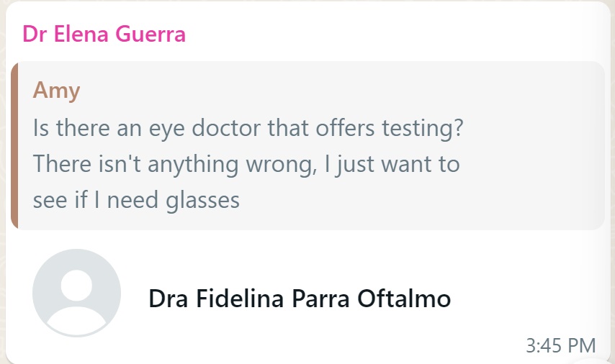Viewport: 615px width, 364px height.
Task: Open Dr Elena Guerra's sender name
Action: 104,34
